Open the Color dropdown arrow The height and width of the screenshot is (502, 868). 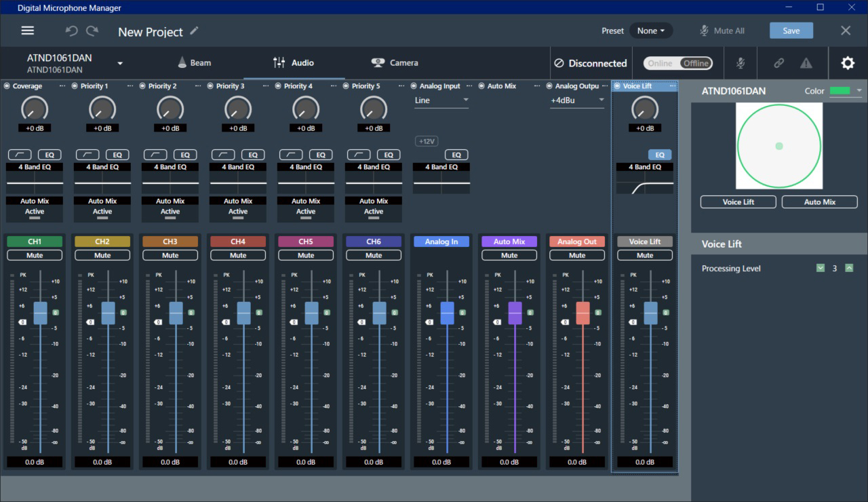tap(859, 91)
